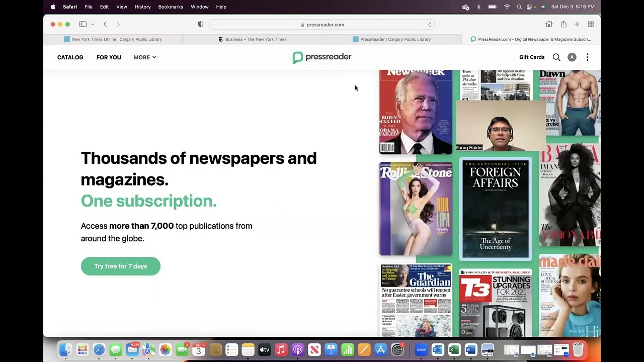Open the account avatar menu
The height and width of the screenshot is (362, 644).
572,57
